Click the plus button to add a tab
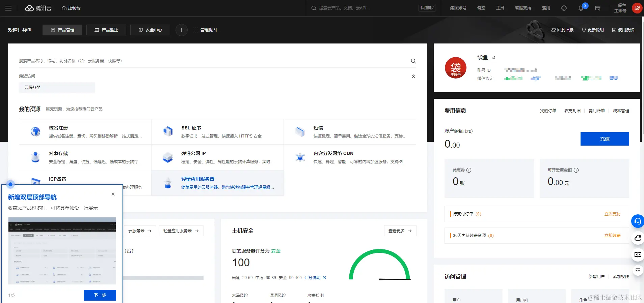The width and height of the screenshot is (644, 303). (x=182, y=30)
